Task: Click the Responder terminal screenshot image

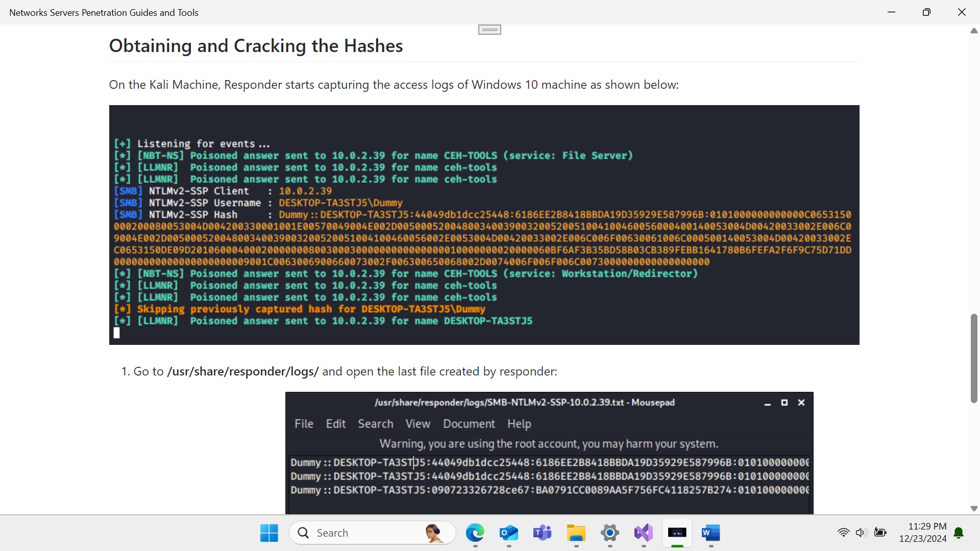Action: (484, 225)
